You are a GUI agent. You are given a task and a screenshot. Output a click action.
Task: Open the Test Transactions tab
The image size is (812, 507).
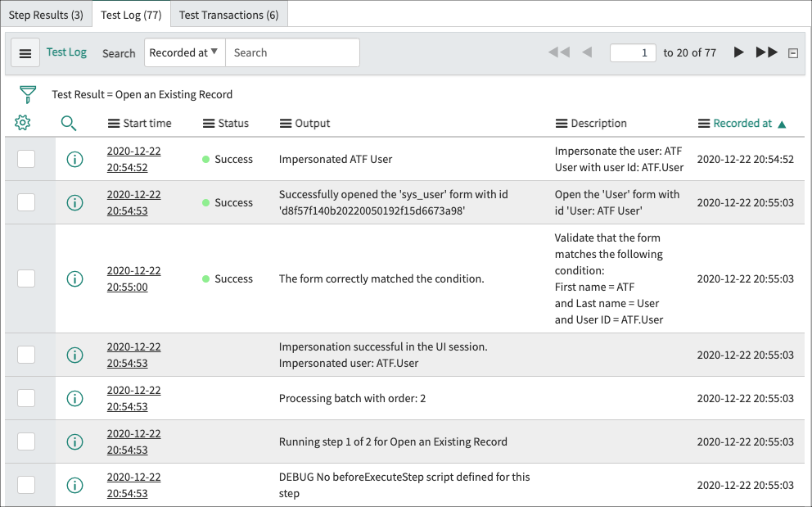pos(228,14)
